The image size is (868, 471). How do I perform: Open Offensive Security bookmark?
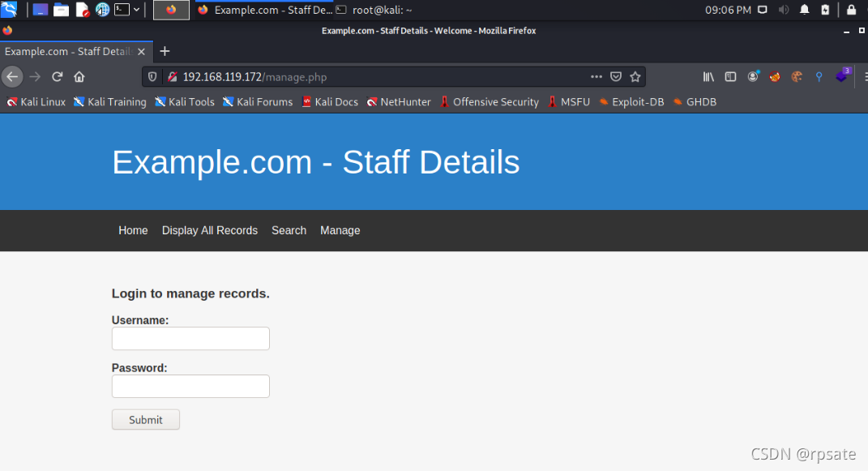[490, 102]
